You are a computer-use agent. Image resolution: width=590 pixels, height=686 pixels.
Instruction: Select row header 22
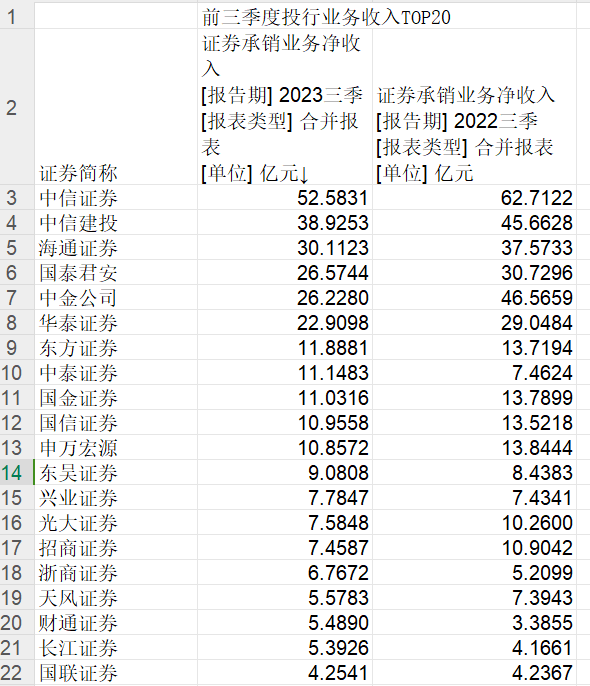17,672
